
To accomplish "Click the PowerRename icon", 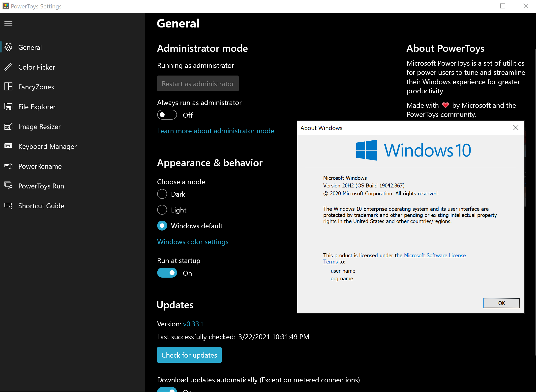I will pos(8,166).
